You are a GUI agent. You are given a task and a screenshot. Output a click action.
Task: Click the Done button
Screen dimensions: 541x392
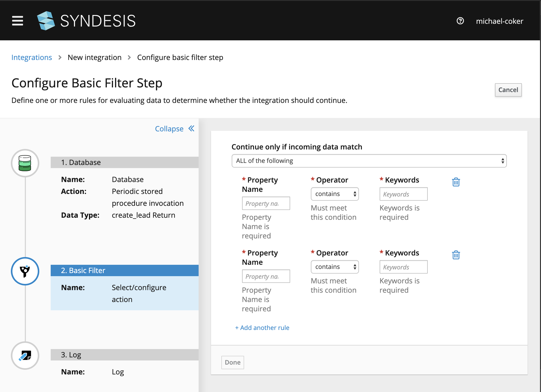click(232, 362)
